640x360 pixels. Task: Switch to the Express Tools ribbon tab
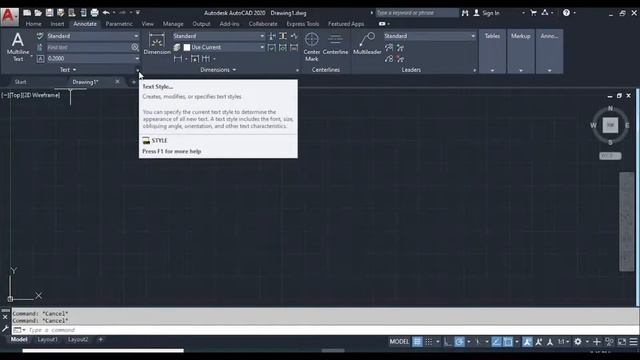click(x=302, y=24)
